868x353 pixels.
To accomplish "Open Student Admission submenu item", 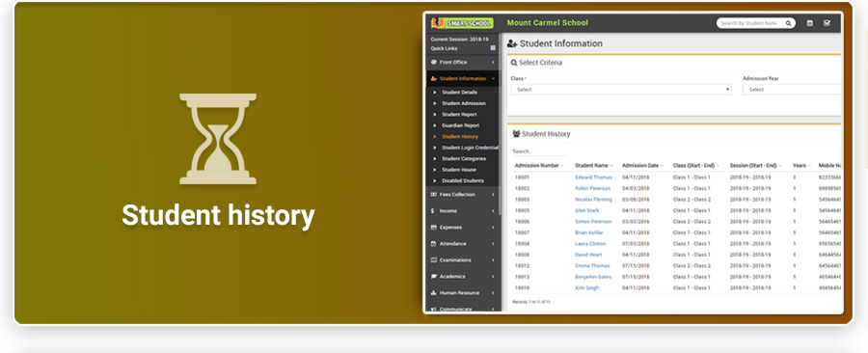I will click(463, 103).
